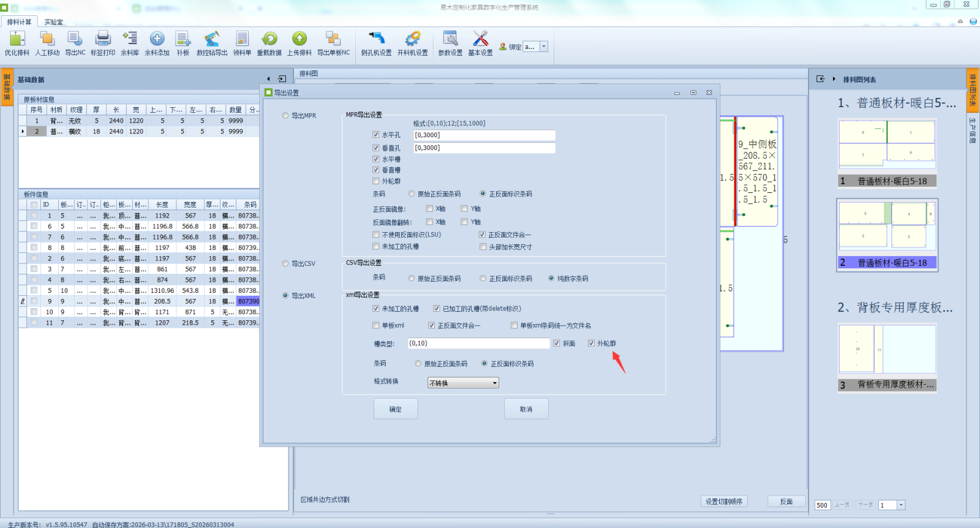Viewport: 980px width, 528px height.
Task: Expand the 绑定 account dropdown
Action: pos(543,47)
